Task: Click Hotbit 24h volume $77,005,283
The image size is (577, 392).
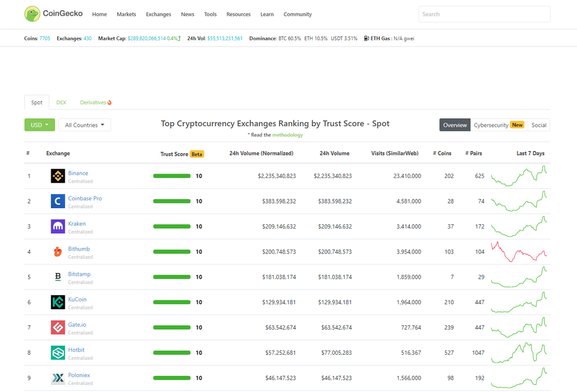Action: click(337, 353)
